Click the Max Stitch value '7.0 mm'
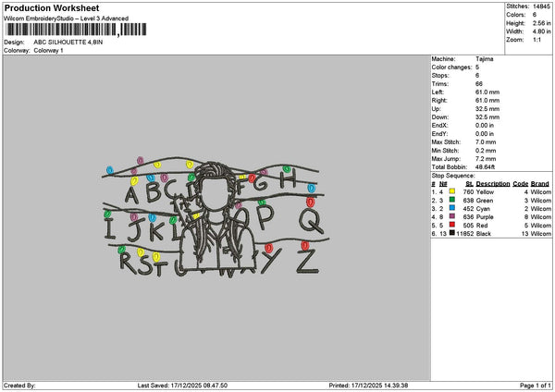The height and width of the screenshot is (392, 555). click(486, 142)
